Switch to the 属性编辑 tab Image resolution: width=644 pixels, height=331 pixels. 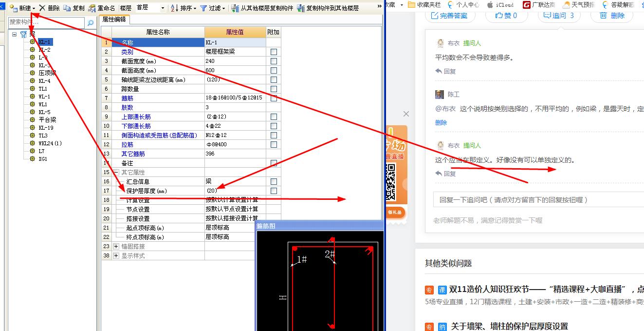(115, 19)
